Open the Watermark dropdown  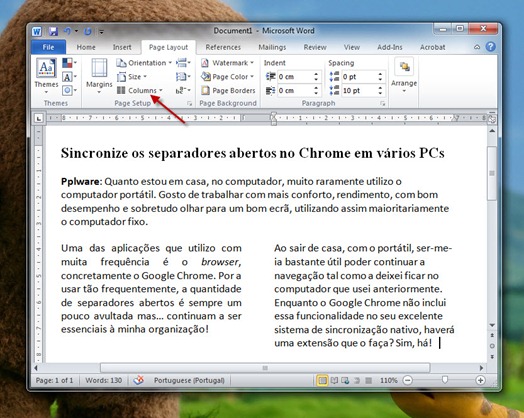coord(228,63)
